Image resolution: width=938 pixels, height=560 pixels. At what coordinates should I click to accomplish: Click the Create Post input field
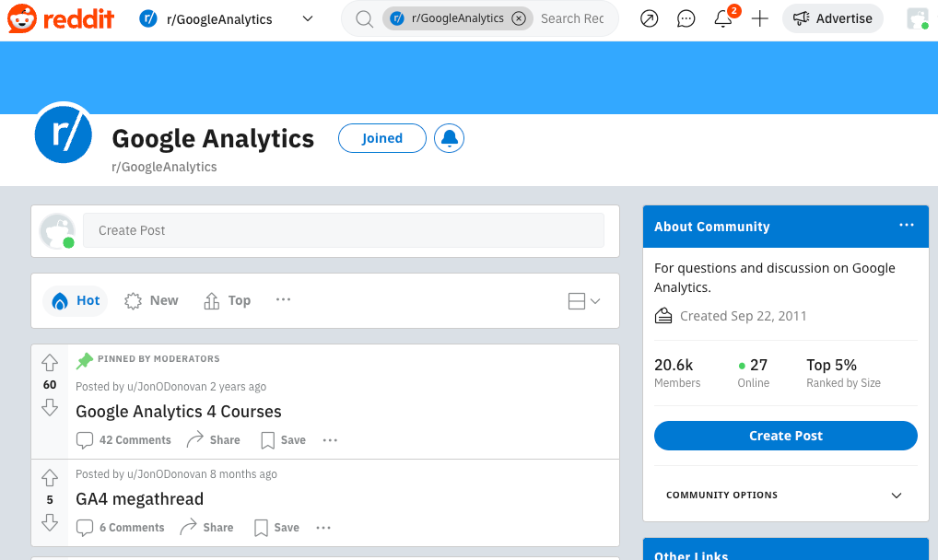343,230
